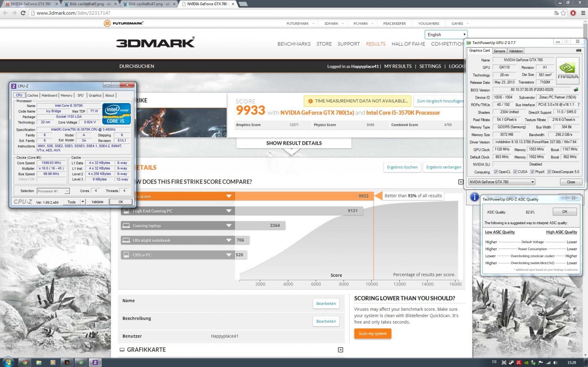Open the CPU-Z Tools dropdown arrow
Image resolution: width=588 pixels, height=367 pixels.
coord(83,202)
